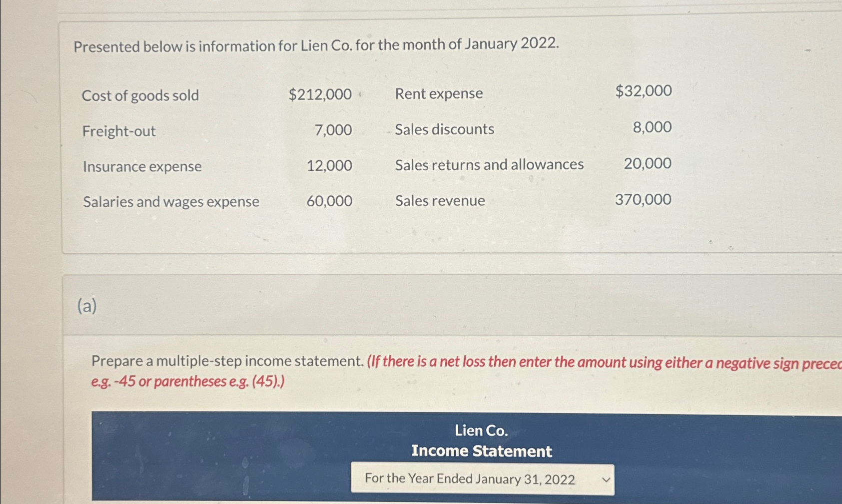Click the $212,000 amount

tap(320, 94)
